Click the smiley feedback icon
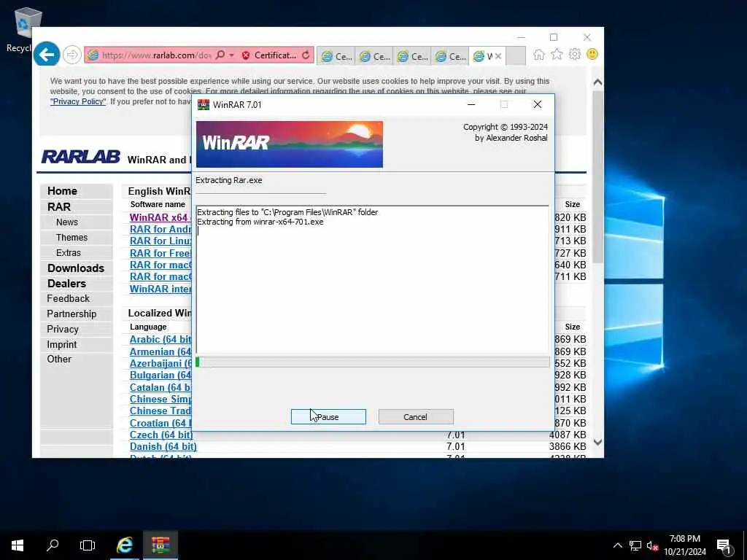The width and height of the screenshot is (747, 560). point(592,54)
